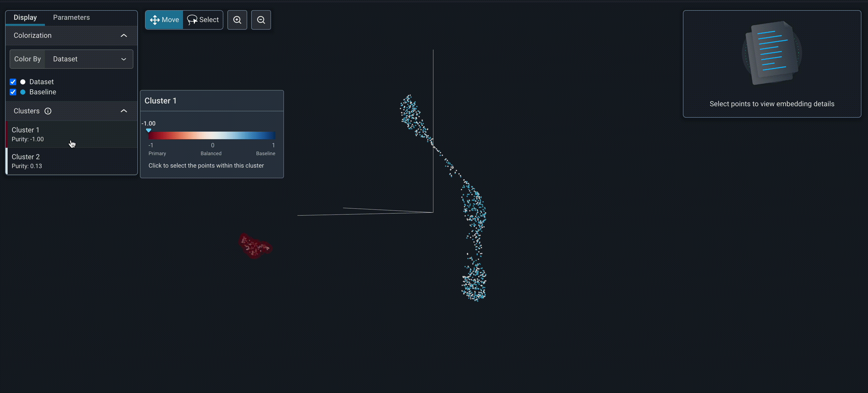868x393 pixels.
Task: Click the blue Baseline legend dot
Action: pos(23,92)
